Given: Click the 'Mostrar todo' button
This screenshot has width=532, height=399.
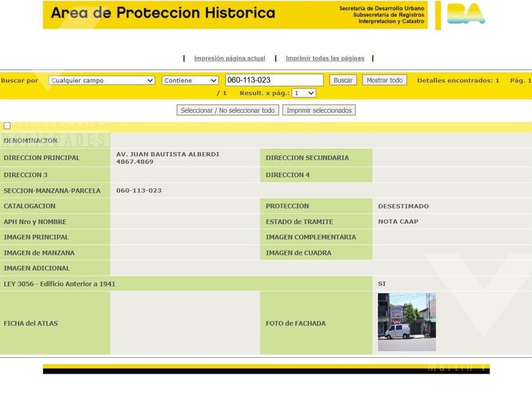Looking at the screenshot, I should (384, 80).
